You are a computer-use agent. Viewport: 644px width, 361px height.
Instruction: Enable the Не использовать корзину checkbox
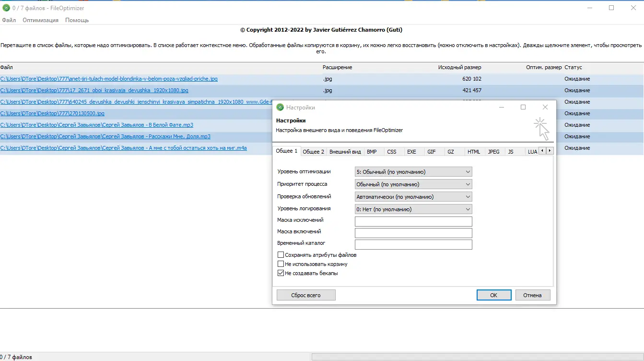[281, 264]
